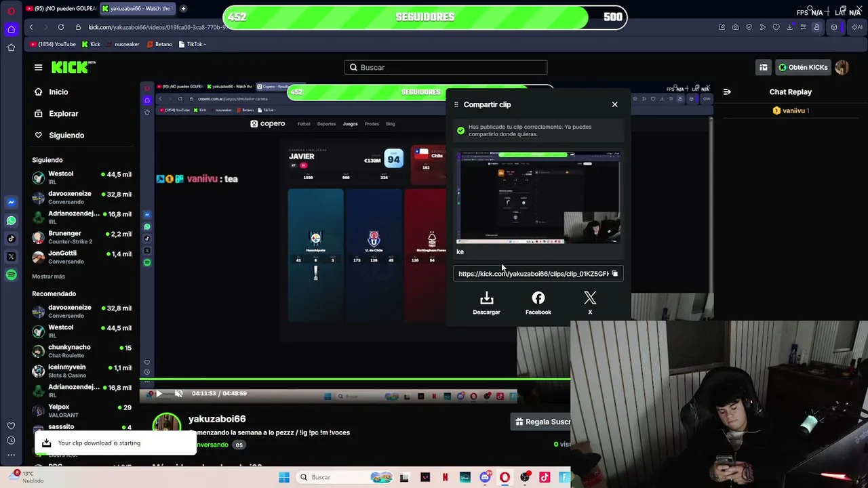Open Opera Aria AI button
The image size is (868, 488).
pos(857,27)
